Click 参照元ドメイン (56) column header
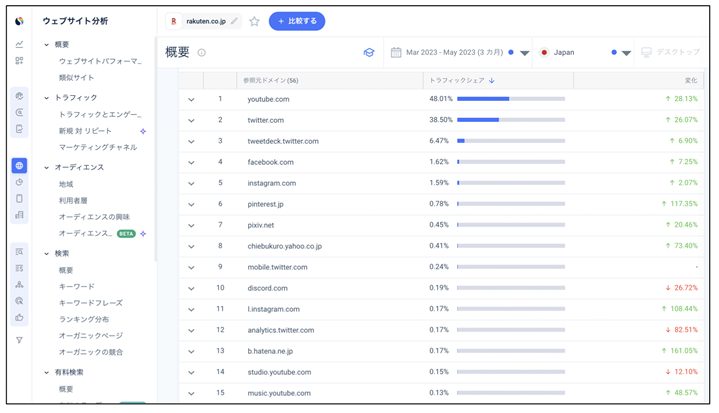719x413 pixels. (x=271, y=81)
